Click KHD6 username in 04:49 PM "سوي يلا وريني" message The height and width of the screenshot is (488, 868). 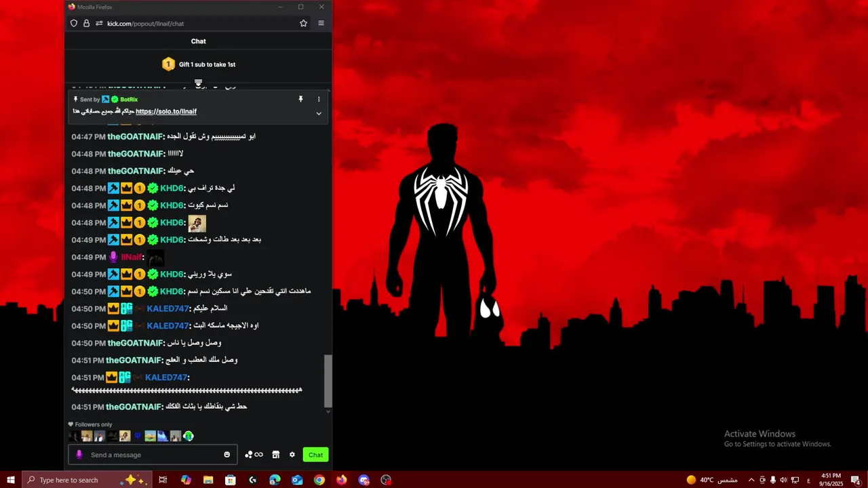[x=172, y=274]
